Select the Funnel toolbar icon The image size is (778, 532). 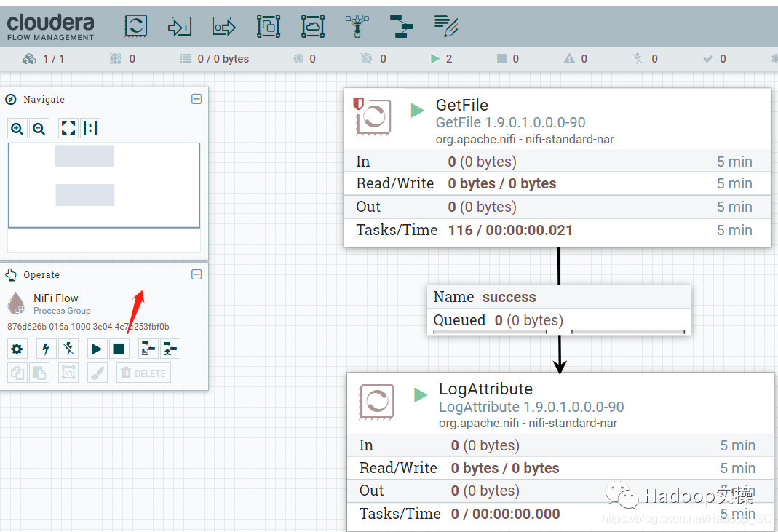pyautogui.click(x=357, y=26)
